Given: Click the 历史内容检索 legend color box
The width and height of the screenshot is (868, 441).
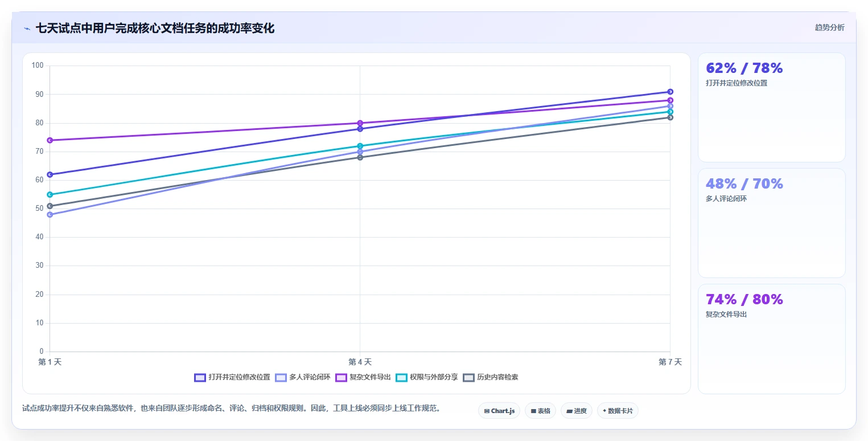Looking at the screenshot, I should tap(468, 377).
